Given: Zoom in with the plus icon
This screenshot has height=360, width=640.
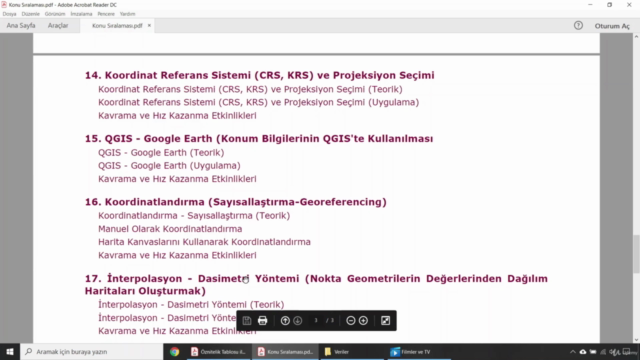Looking at the screenshot, I should click(x=363, y=320).
